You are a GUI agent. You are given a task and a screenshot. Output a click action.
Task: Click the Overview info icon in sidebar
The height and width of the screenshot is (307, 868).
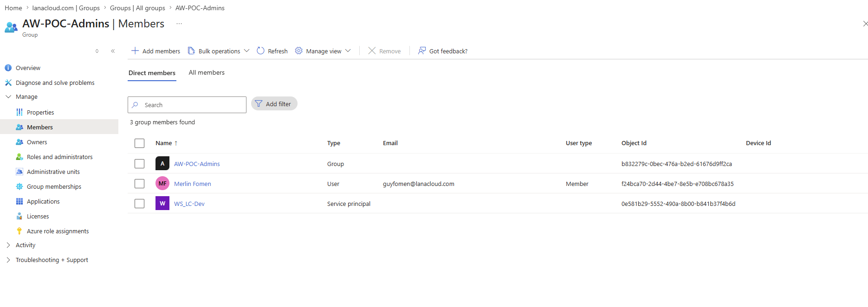[x=8, y=68]
